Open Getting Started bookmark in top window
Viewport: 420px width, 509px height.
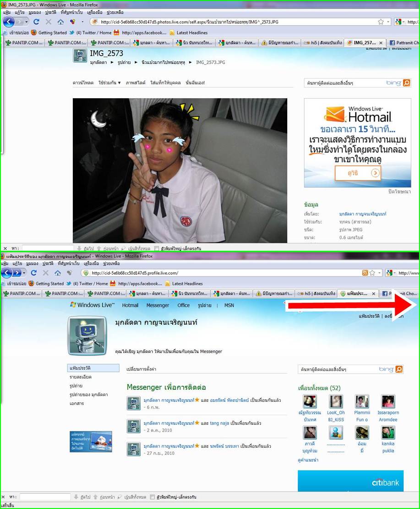point(49,33)
